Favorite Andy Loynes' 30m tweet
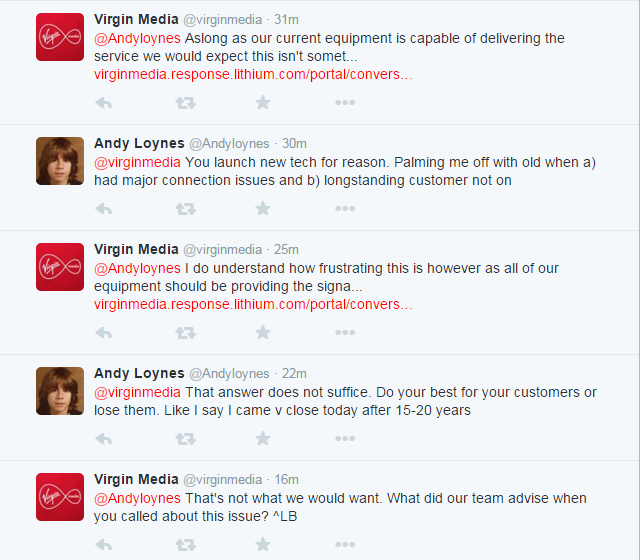 pyautogui.click(x=262, y=208)
